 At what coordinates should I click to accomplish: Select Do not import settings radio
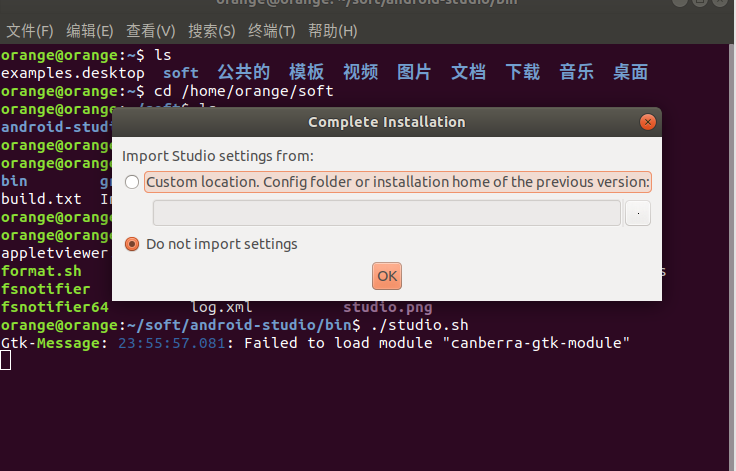click(x=132, y=244)
